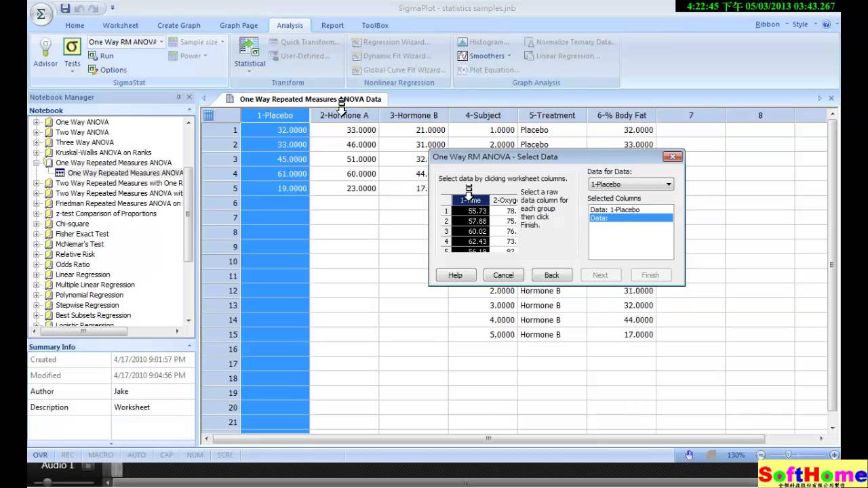The image size is (868, 488).
Task: Launch the Global Curve Fit Wizard
Action: coord(399,70)
